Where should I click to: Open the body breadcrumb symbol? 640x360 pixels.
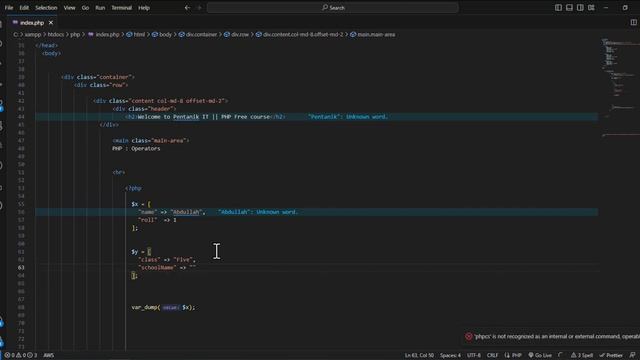coord(162,35)
